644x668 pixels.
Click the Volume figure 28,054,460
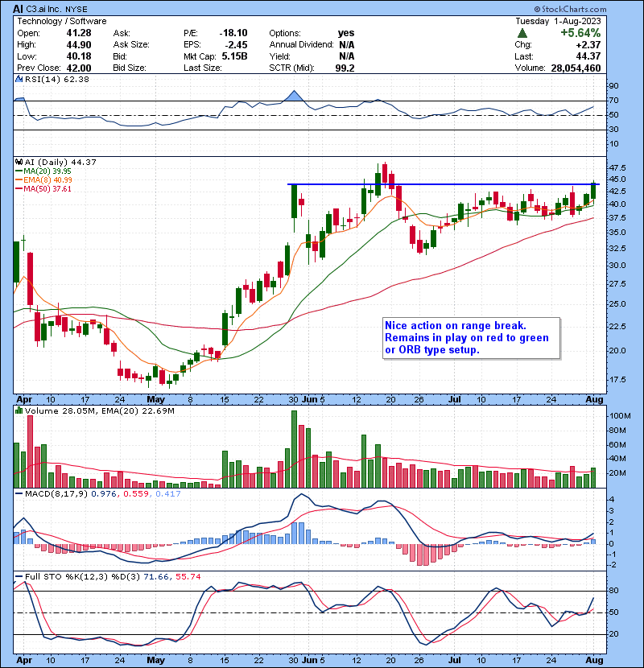(576, 68)
